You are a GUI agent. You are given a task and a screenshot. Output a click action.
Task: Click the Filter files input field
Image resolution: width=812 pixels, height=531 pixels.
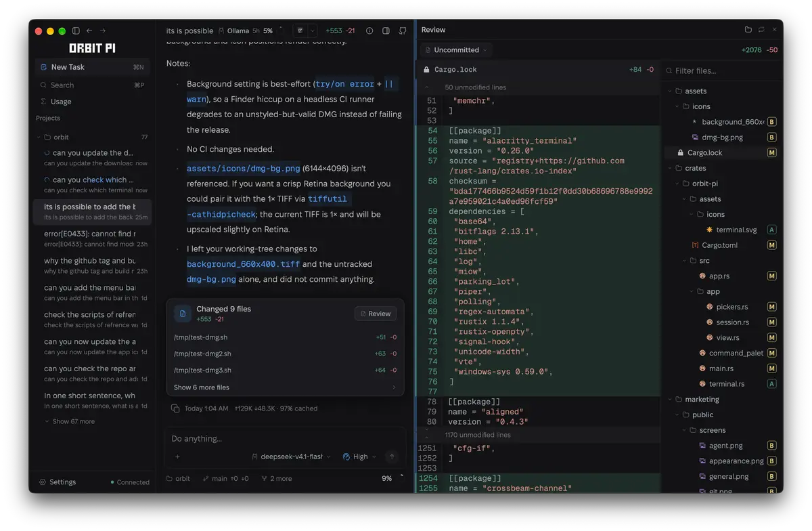(x=723, y=70)
